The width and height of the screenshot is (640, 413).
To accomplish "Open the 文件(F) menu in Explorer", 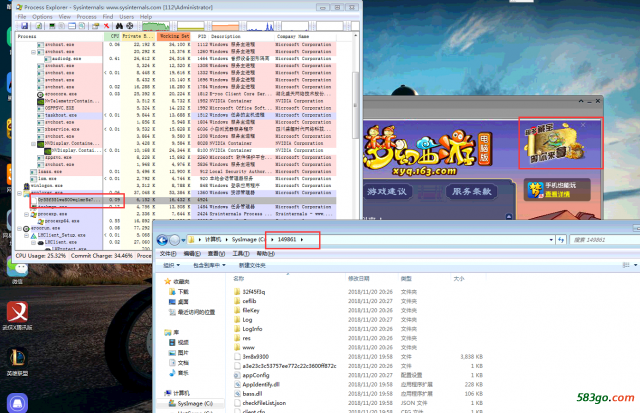I will tap(168, 254).
